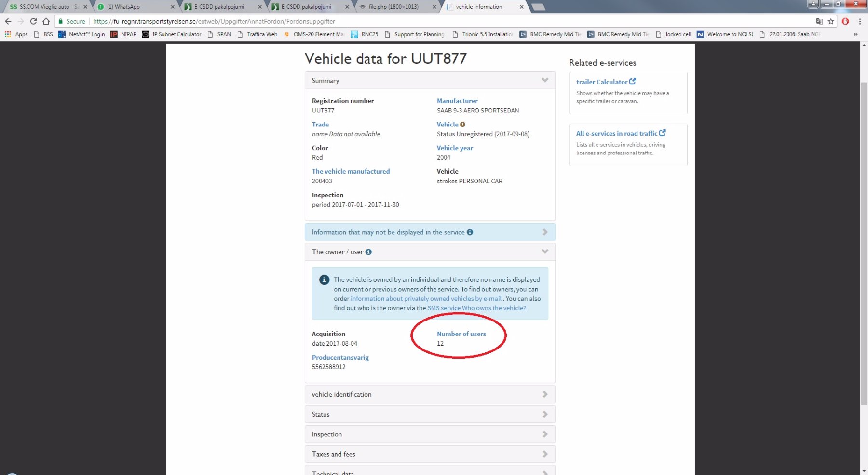868x475 pixels.
Task: Expand the Inspection accordion panel
Action: pyautogui.click(x=430, y=434)
